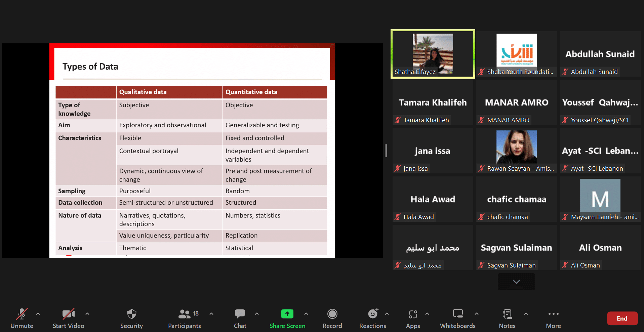Select jana issa participant tile
644x332 pixels.
point(433,151)
